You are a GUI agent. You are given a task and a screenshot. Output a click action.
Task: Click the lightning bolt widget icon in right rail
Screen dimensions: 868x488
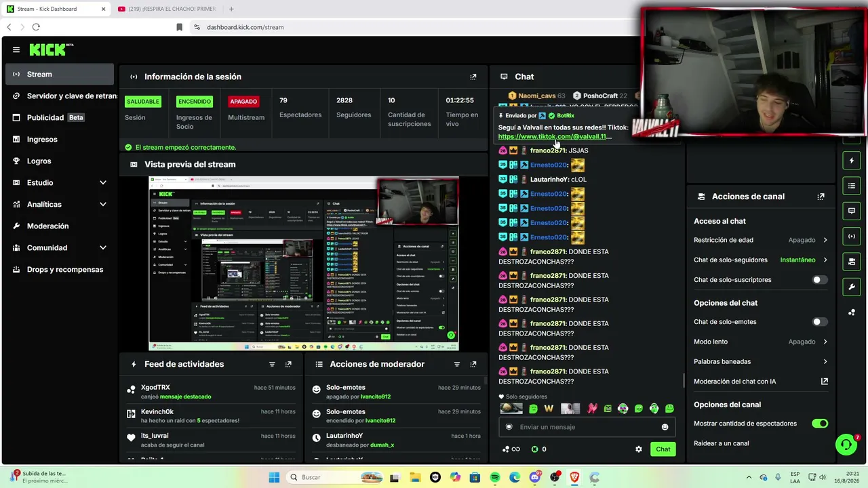click(x=852, y=161)
